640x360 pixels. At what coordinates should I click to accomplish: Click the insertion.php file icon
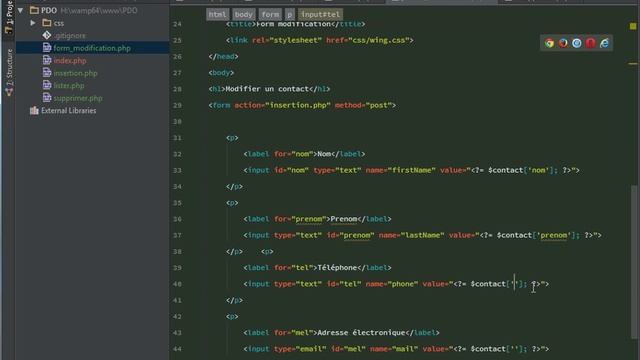coord(47,73)
